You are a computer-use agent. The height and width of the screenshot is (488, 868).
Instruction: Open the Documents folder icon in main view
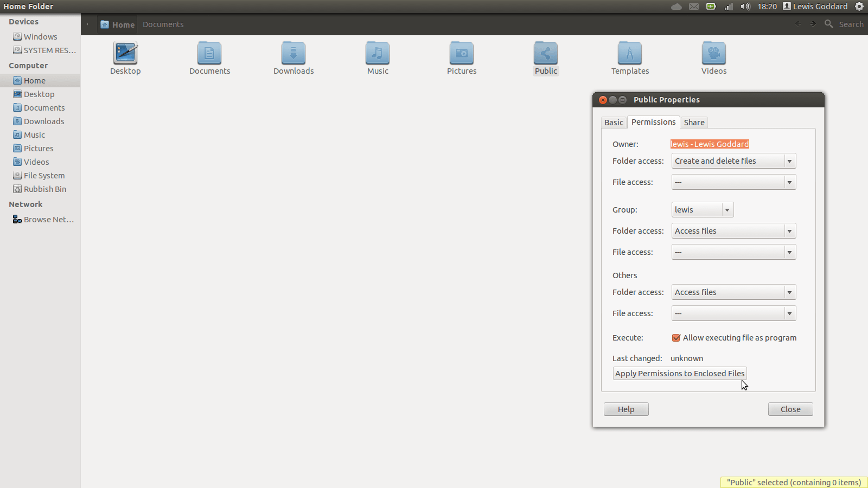point(209,53)
